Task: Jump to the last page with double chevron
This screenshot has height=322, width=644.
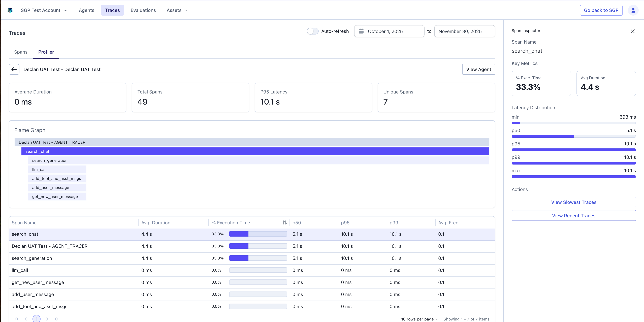Action: point(56,319)
